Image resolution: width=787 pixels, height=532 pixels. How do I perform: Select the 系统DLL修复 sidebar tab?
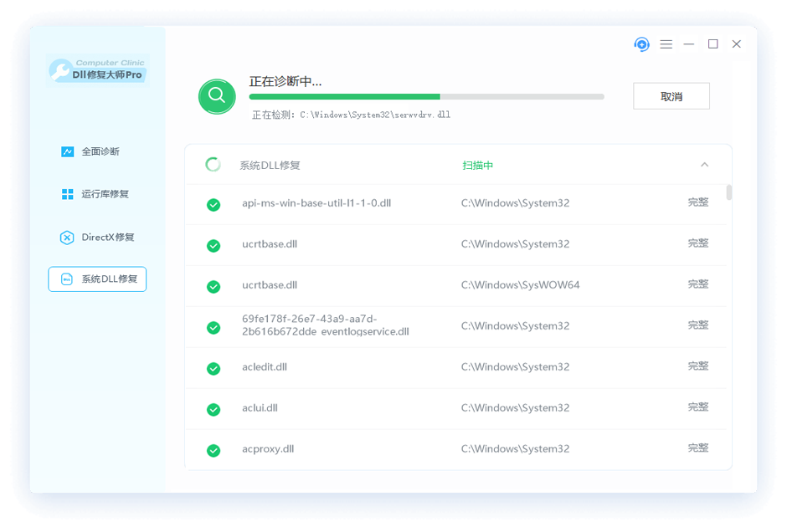tap(97, 279)
